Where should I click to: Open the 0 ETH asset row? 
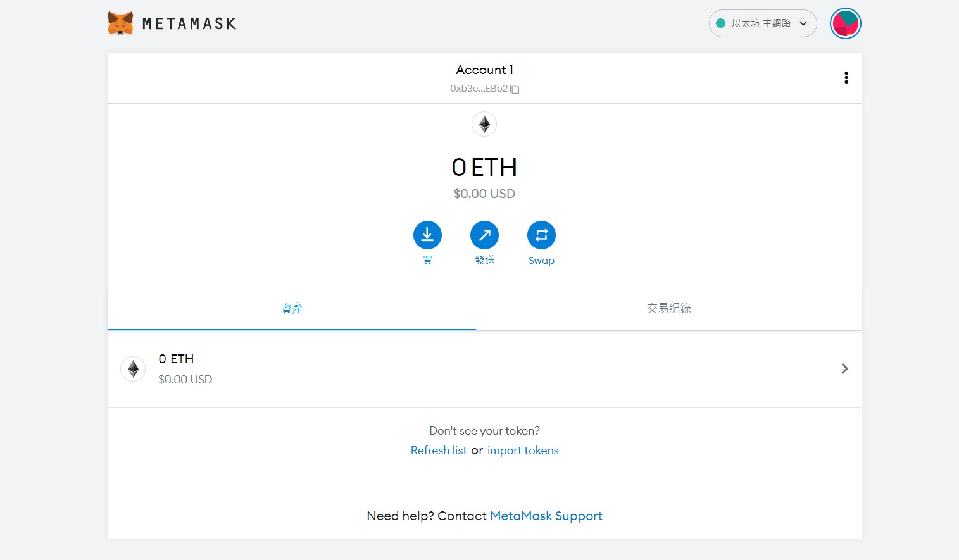pyautogui.click(x=484, y=369)
